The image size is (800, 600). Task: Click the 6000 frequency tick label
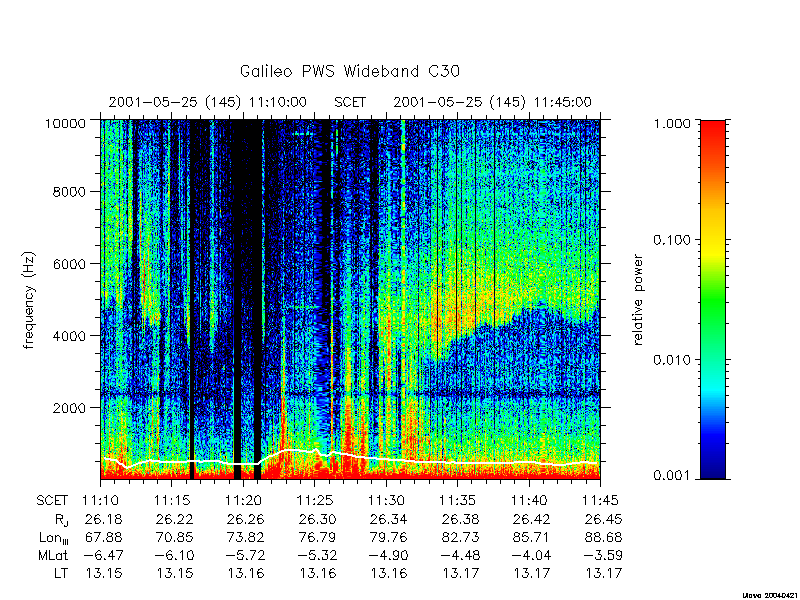(71, 264)
